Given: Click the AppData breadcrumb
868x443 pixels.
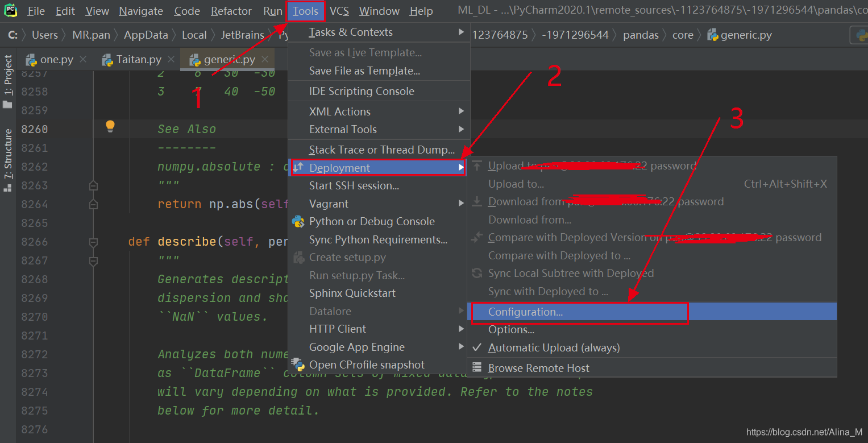Looking at the screenshot, I should coord(146,35).
